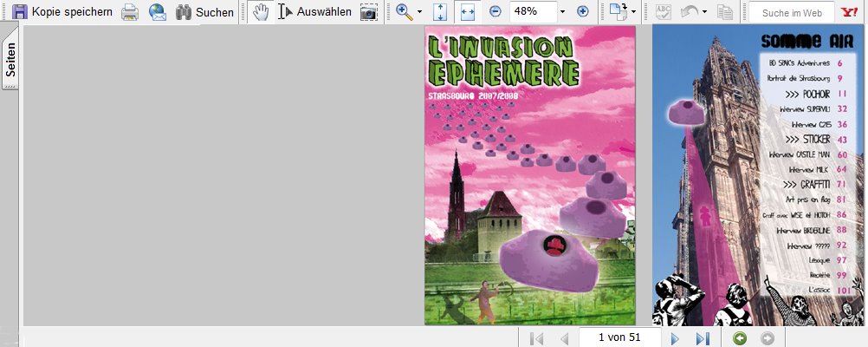
Task: Select the snapshot camera tool
Action: pos(369,11)
